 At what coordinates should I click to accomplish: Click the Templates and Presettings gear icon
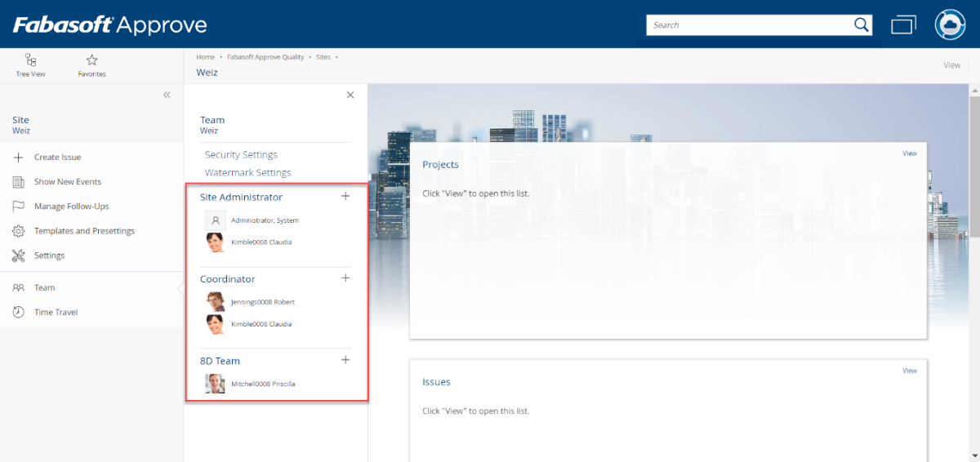(x=18, y=231)
